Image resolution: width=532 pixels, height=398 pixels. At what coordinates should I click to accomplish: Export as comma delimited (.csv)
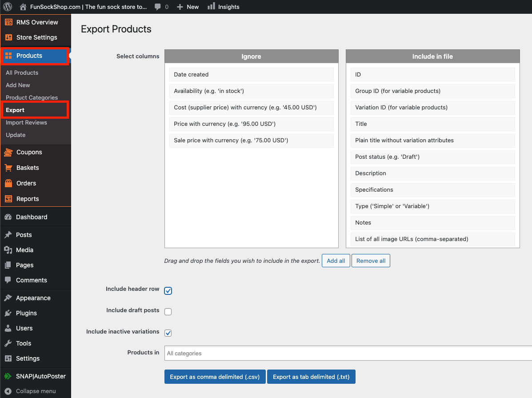tap(215, 377)
